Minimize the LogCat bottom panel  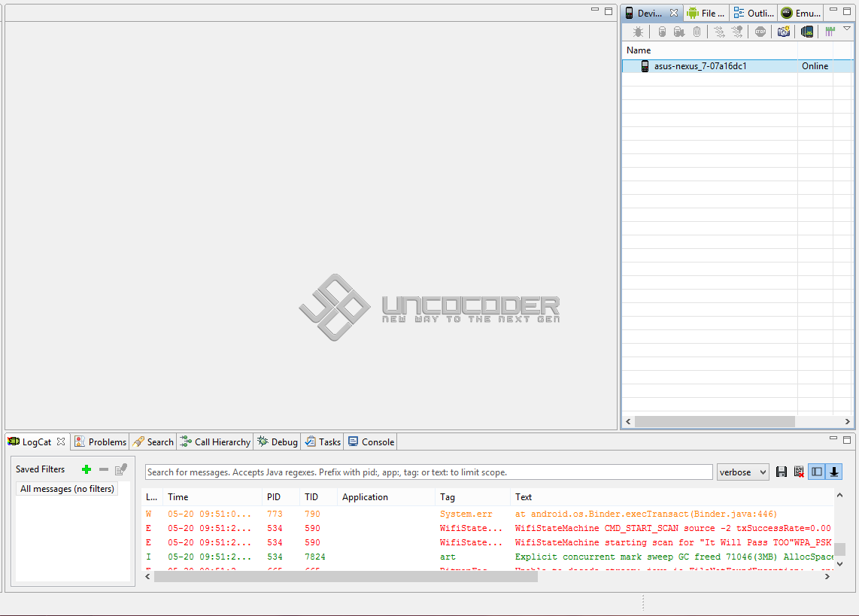[833, 438]
